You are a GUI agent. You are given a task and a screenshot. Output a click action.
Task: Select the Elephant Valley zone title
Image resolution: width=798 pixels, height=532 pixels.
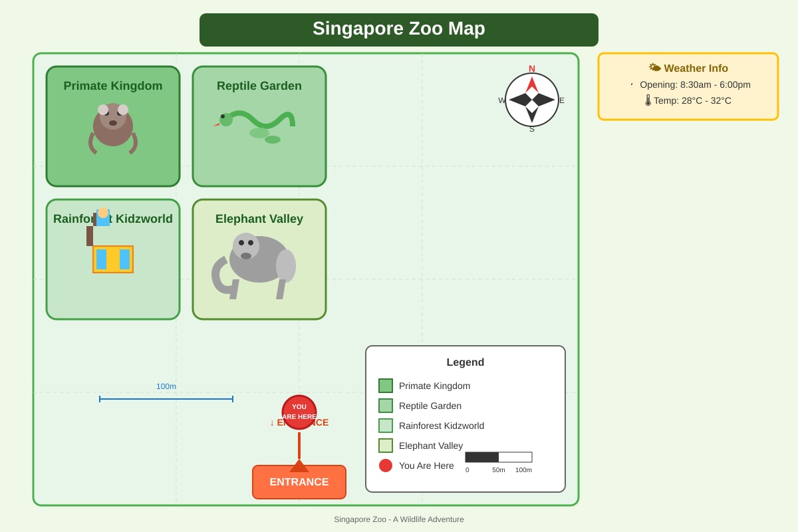tap(259, 219)
